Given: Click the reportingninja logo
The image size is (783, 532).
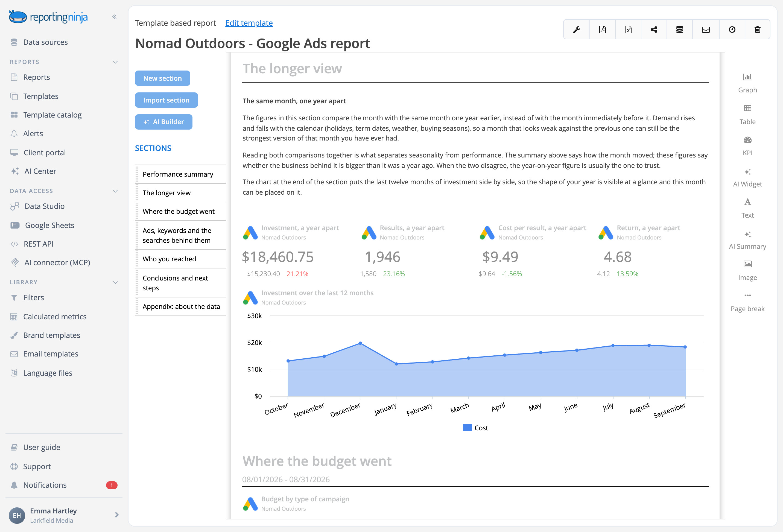Looking at the screenshot, I should tap(48, 16).
